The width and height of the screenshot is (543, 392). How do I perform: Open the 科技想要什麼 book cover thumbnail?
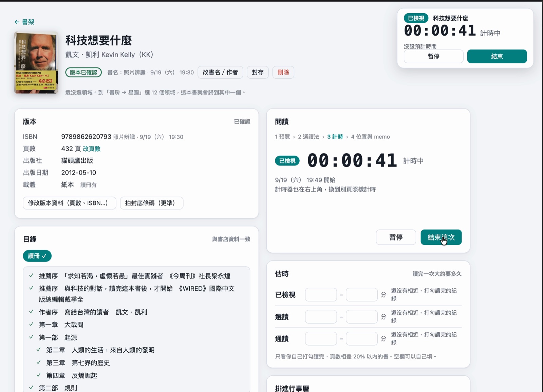tap(36, 62)
